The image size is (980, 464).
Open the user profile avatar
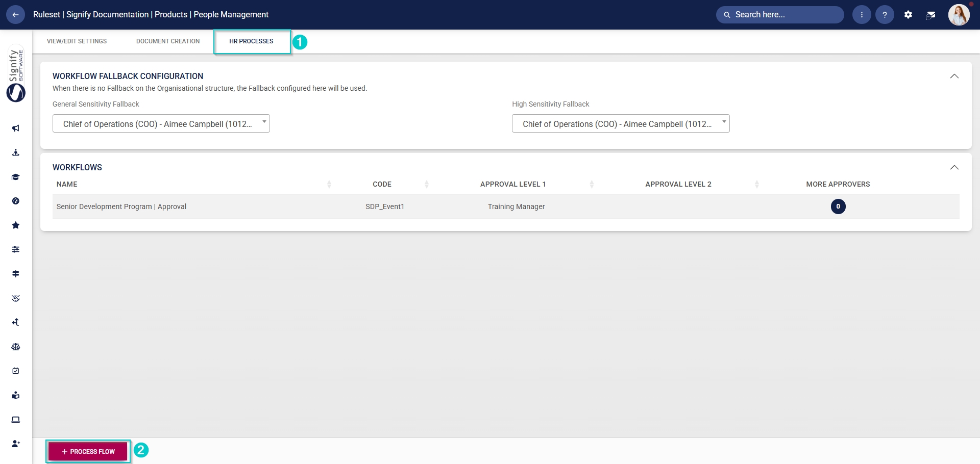click(x=959, y=15)
